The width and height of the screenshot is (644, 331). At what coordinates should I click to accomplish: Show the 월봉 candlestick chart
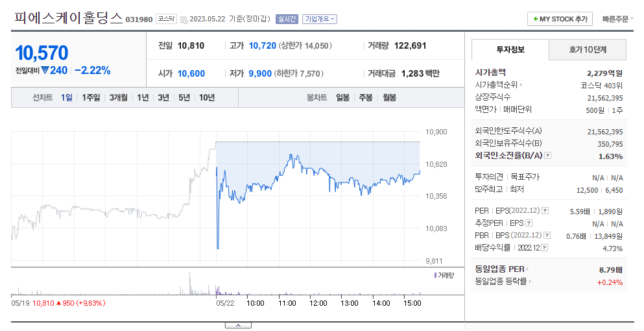389,97
